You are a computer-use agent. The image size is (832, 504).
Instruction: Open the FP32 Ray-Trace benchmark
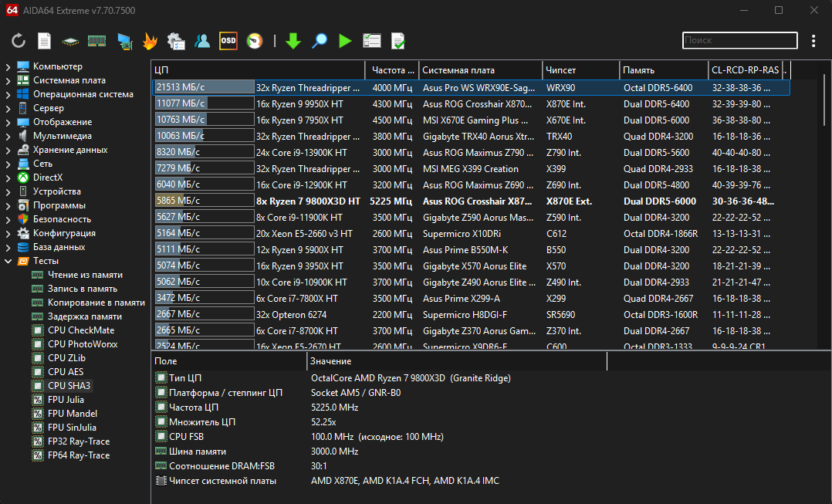(x=79, y=441)
